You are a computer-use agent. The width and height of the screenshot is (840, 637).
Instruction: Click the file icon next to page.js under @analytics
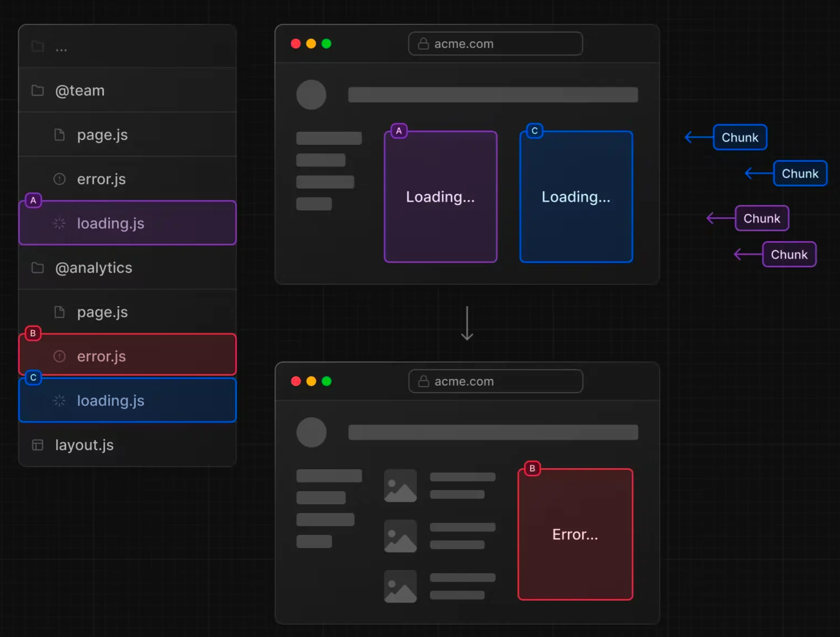pos(59,312)
